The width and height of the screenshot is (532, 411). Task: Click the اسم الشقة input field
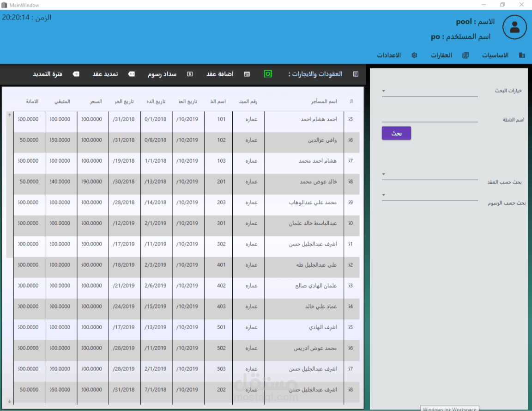point(429,117)
